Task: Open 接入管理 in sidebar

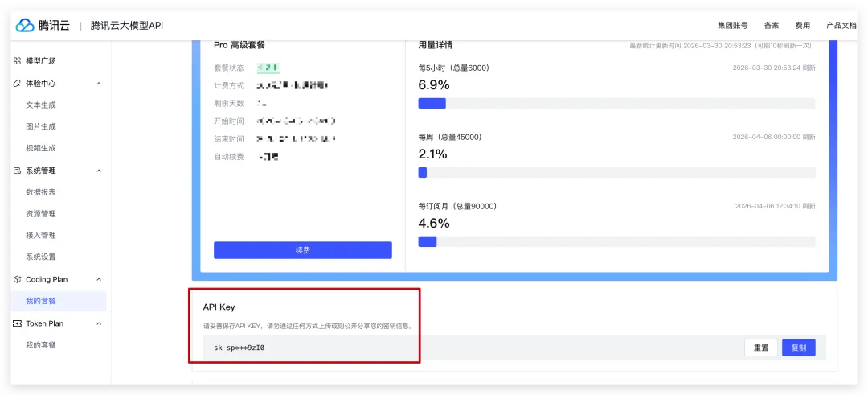Action: coord(41,236)
